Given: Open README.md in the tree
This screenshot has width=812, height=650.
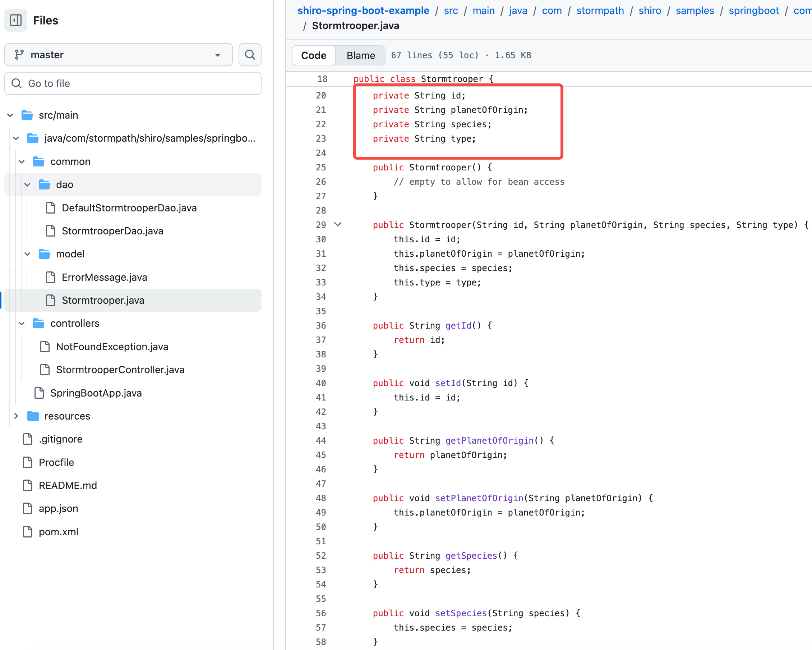Looking at the screenshot, I should pos(68,485).
